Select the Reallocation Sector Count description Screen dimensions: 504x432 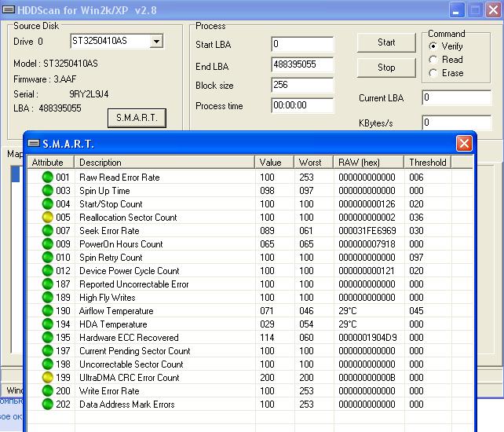coord(128,218)
